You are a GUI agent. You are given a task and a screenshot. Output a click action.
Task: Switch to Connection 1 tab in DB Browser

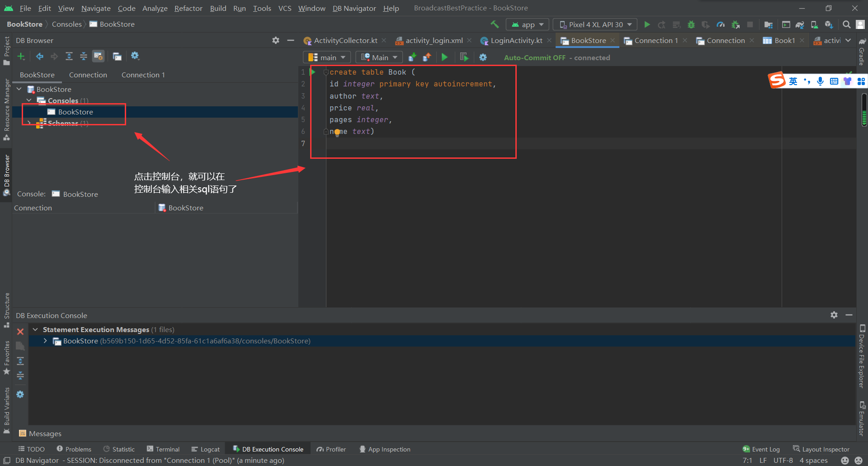(143, 75)
